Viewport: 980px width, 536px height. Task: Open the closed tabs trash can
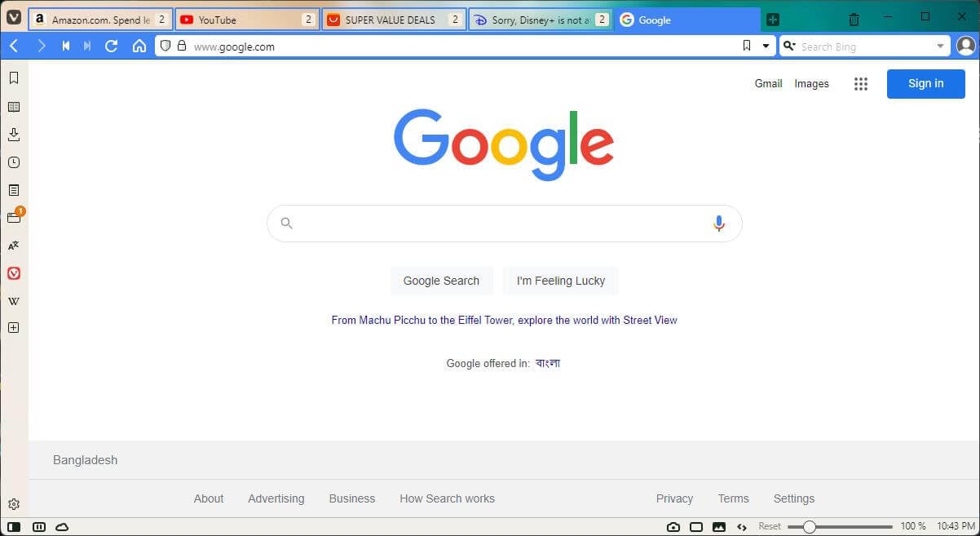point(854,19)
